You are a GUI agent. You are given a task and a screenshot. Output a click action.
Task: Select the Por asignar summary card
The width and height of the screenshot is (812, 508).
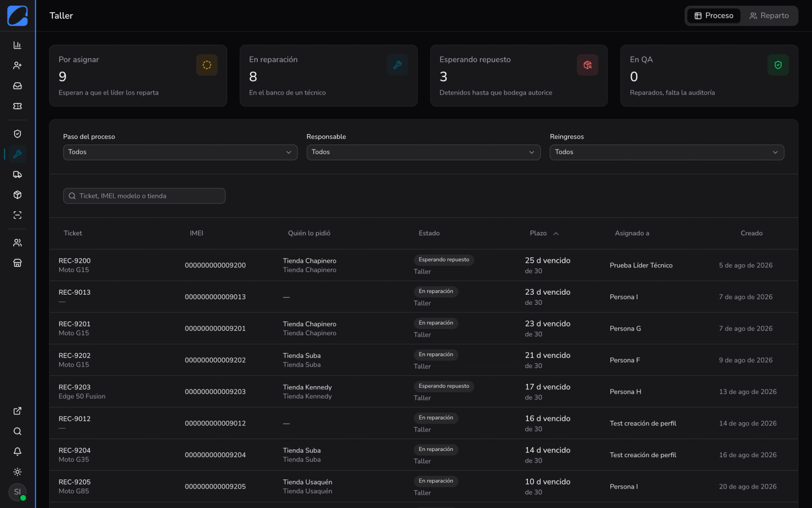click(138, 76)
